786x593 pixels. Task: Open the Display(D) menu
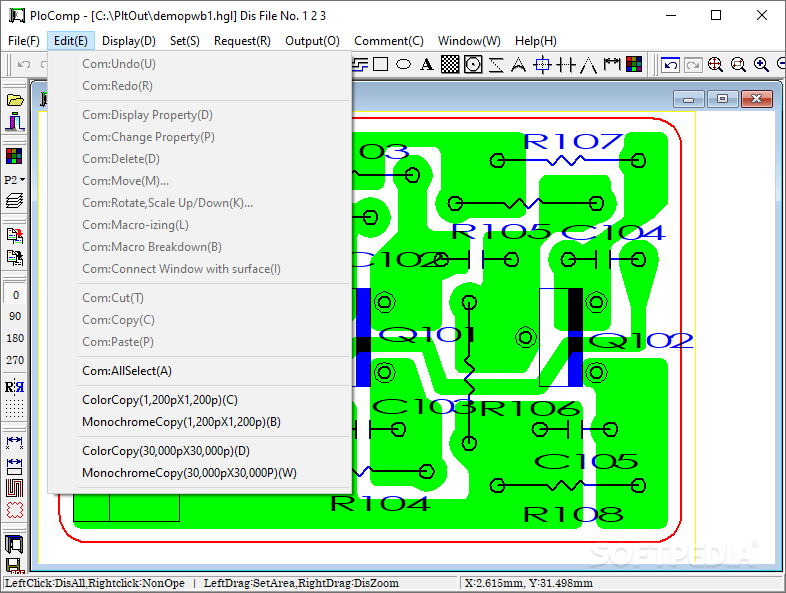129,41
